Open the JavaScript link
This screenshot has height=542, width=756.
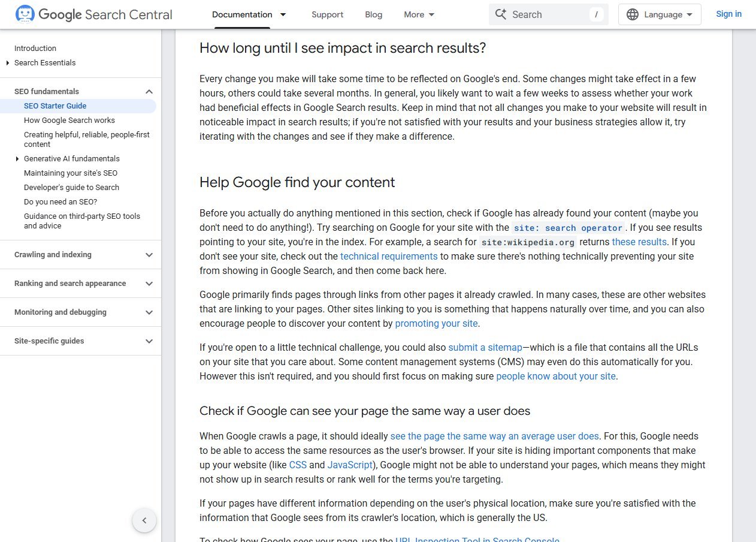(x=350, y=465)
